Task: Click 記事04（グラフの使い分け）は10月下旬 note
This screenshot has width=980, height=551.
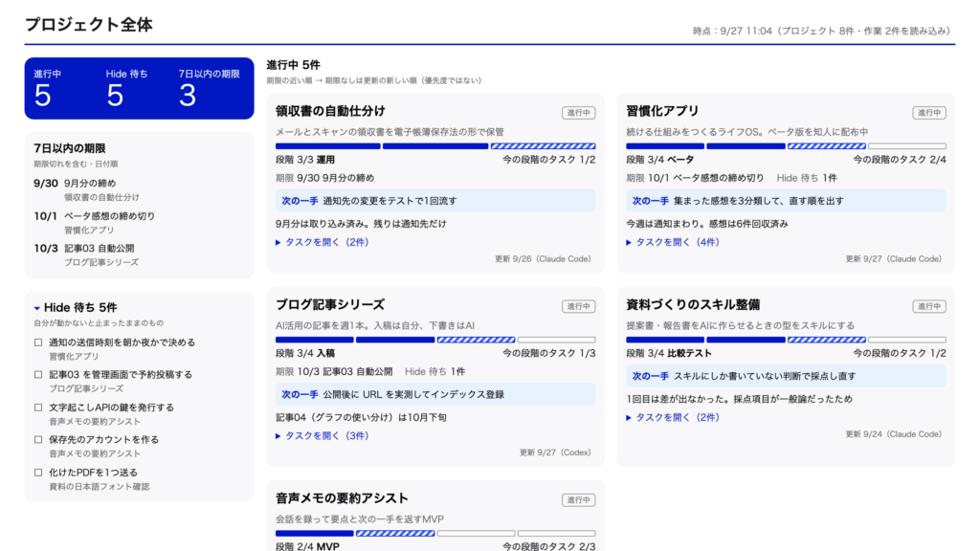Action: point(361,417)
